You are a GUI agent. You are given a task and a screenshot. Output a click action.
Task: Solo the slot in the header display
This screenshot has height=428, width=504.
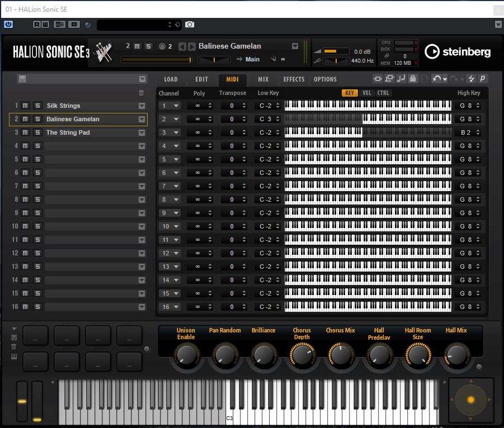click(148, 46)
